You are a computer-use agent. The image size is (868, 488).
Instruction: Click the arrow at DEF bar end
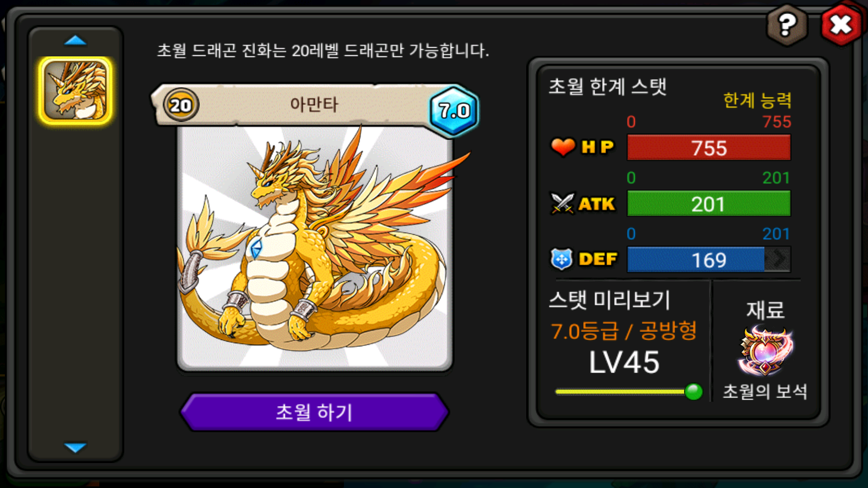[778, 259]
